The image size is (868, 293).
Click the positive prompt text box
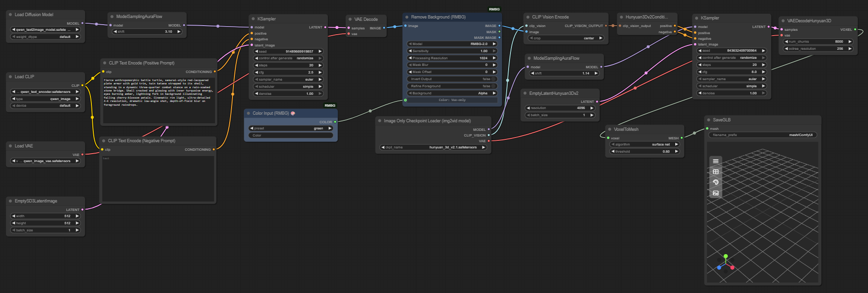point(158,100)
